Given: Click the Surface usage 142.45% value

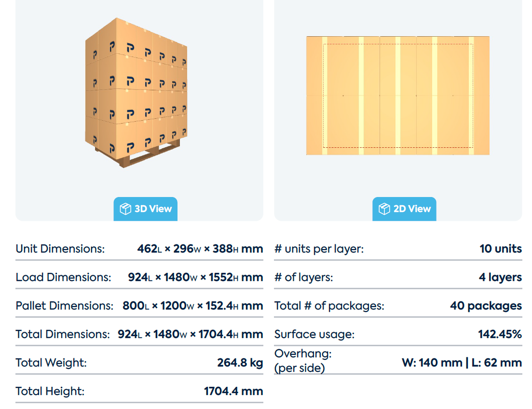Looking at the screenshot, I should pos(500,334).
